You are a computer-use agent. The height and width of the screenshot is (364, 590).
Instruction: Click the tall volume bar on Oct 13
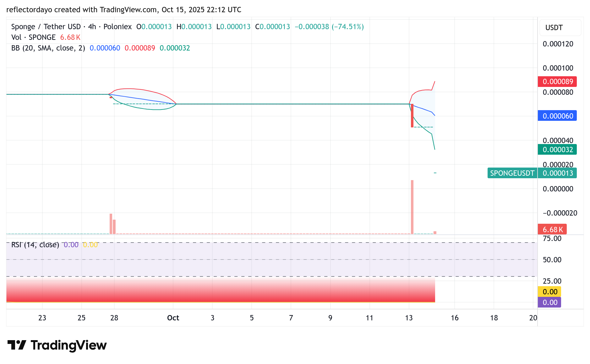412,207
